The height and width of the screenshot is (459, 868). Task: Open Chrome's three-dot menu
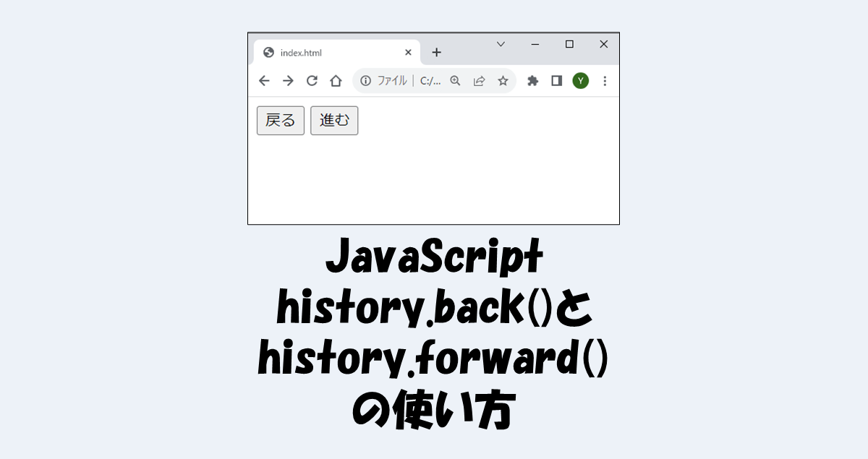coord(605,81)
